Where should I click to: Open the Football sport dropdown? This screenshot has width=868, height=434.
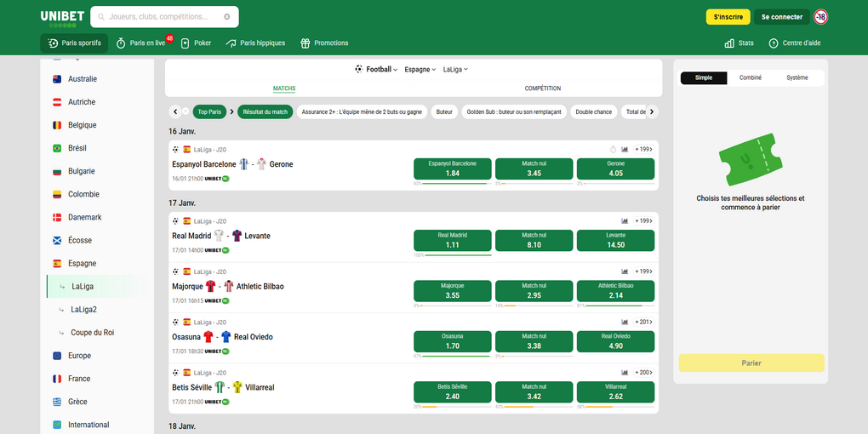(x=376, y=69)
